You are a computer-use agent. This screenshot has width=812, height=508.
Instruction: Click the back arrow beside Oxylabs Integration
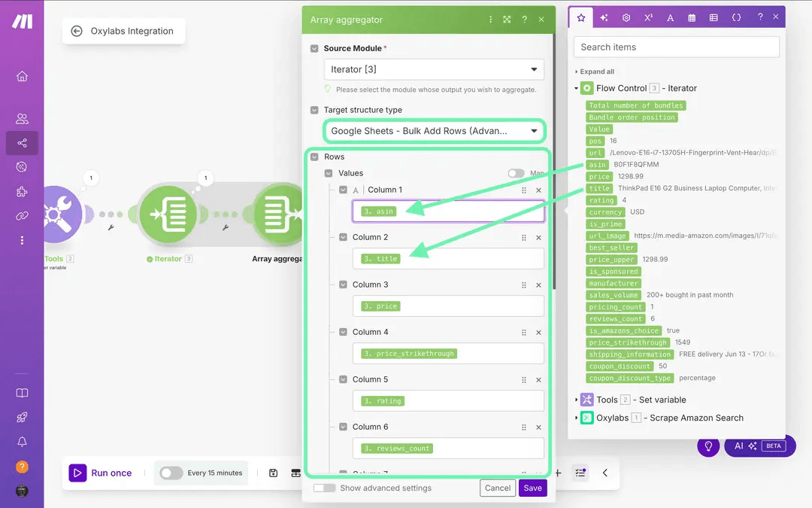point(77,32)
